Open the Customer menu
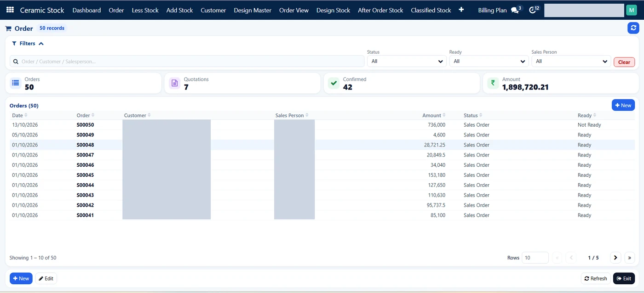 coord(213,10)
